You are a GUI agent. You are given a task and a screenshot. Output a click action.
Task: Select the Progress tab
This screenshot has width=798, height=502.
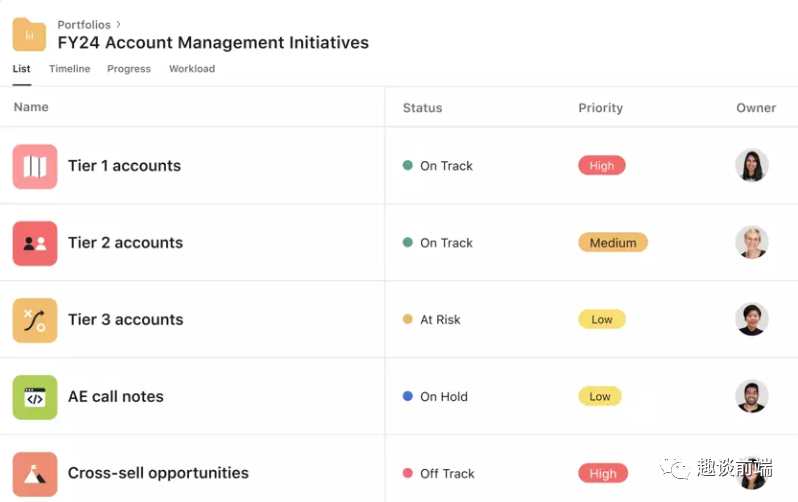(129, 69)
